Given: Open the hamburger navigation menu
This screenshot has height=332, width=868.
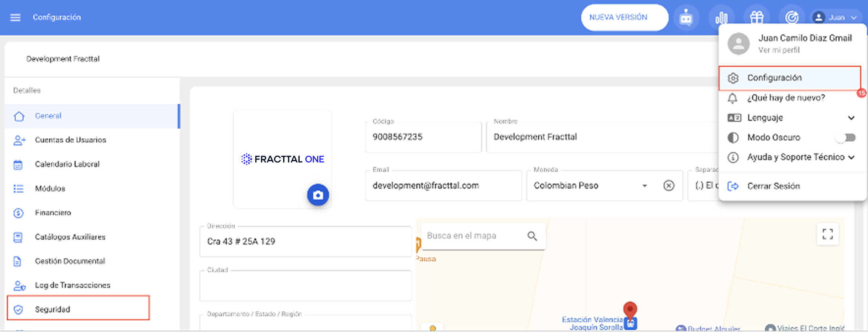Looking at the screenshot, I should pos(15,17).
